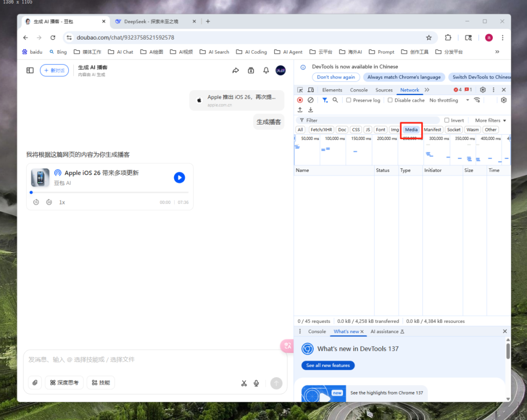Click Always match Chrome's language
The image size is (527, 420).
click(x=404, y=77)
